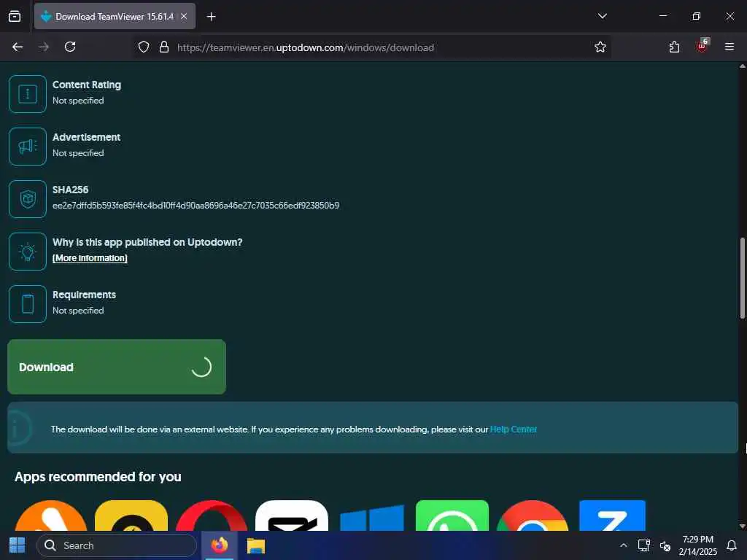Click the taskbar Search box

117,545
